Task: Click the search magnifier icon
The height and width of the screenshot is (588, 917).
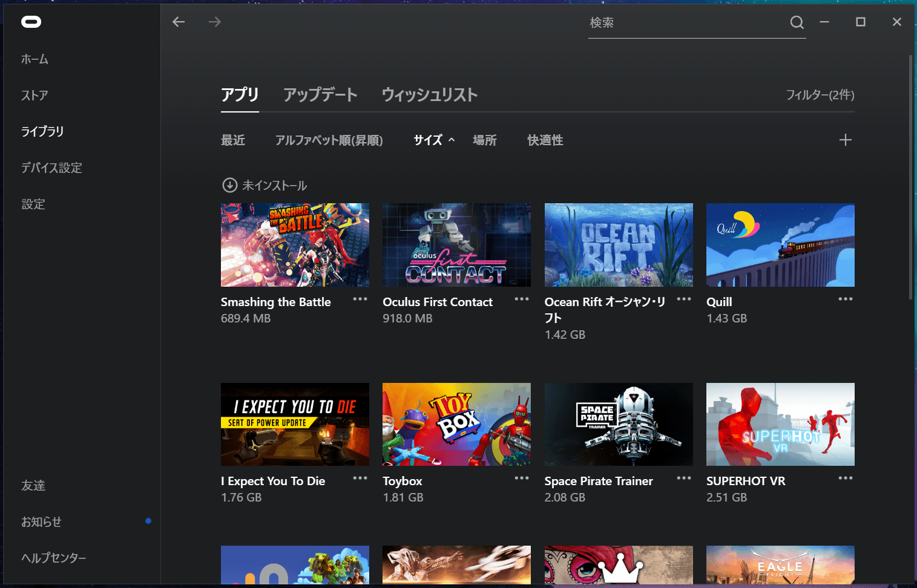Action: 797,22
